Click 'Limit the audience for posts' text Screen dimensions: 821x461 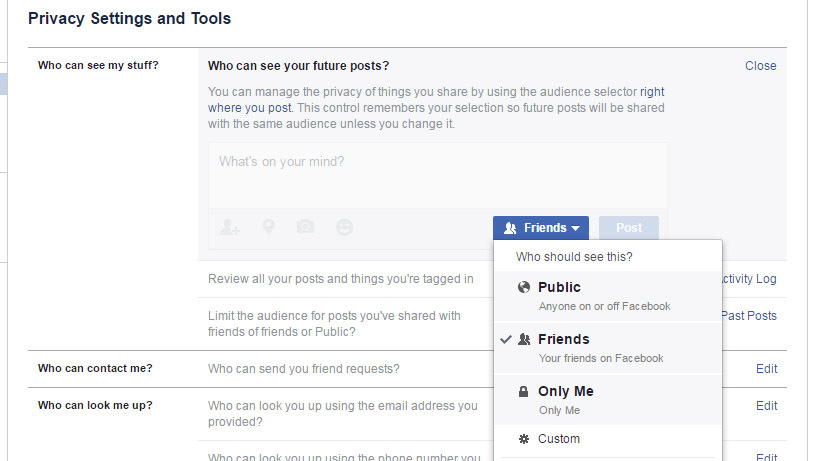pyautogui.click(x=334, y=324)
